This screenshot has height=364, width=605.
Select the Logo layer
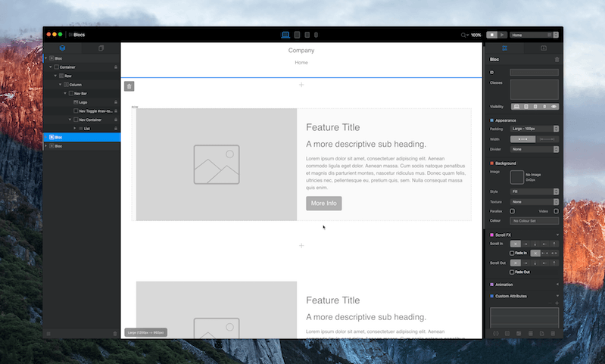coord(83,102)
